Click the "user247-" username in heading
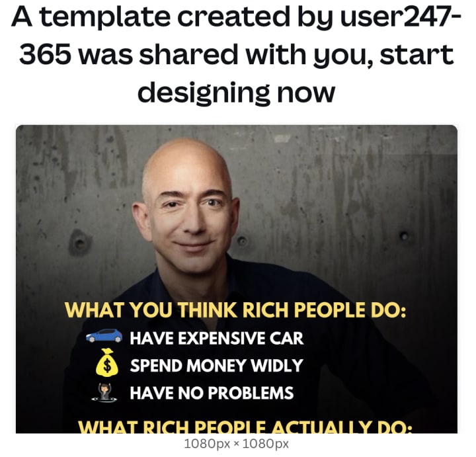The height and width of the screenshot is (457, 476). point(401,17)
